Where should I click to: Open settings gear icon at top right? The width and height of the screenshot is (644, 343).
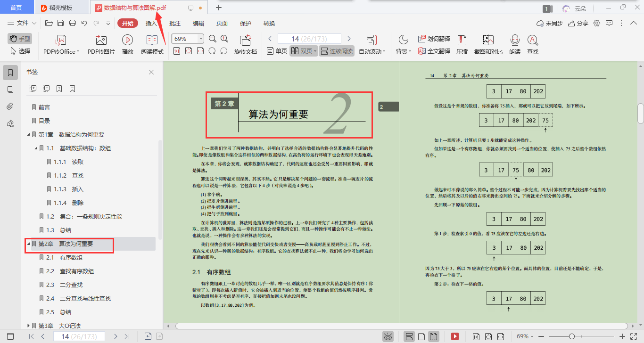point(597,23)
